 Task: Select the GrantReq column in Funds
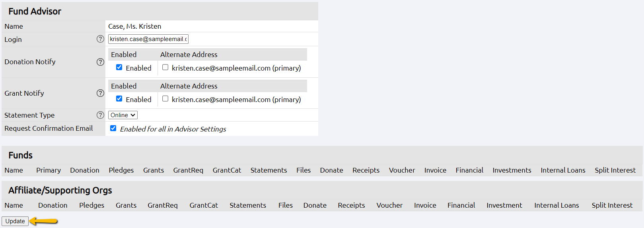click(188, 170)
